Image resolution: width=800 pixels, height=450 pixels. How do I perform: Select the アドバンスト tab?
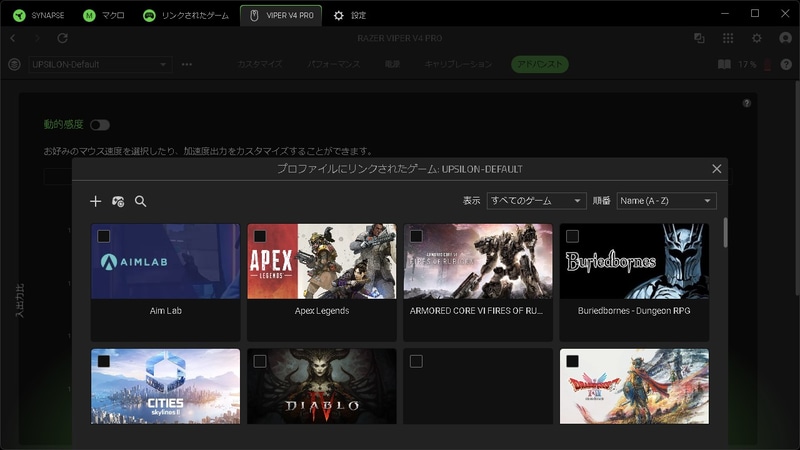(x=540, y=64)
